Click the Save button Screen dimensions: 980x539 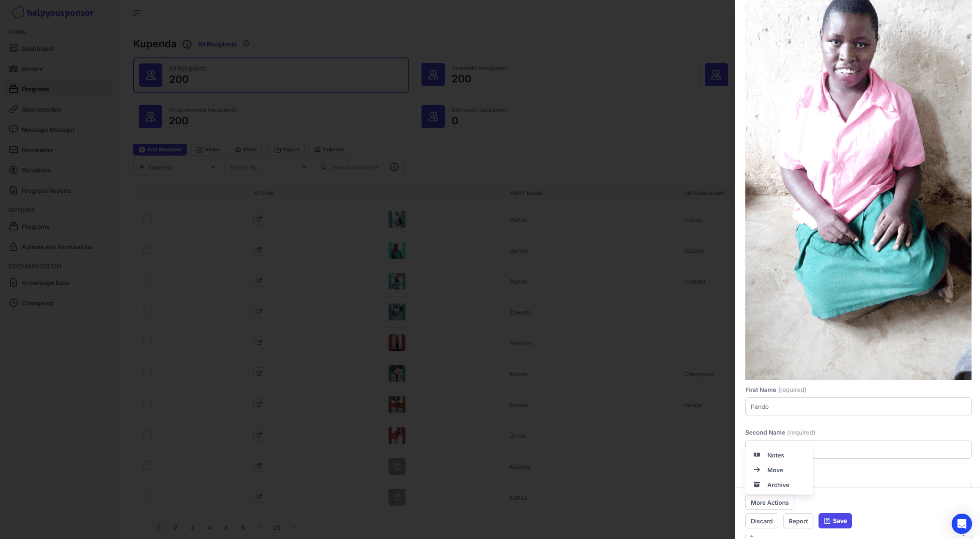coord(835,521)
